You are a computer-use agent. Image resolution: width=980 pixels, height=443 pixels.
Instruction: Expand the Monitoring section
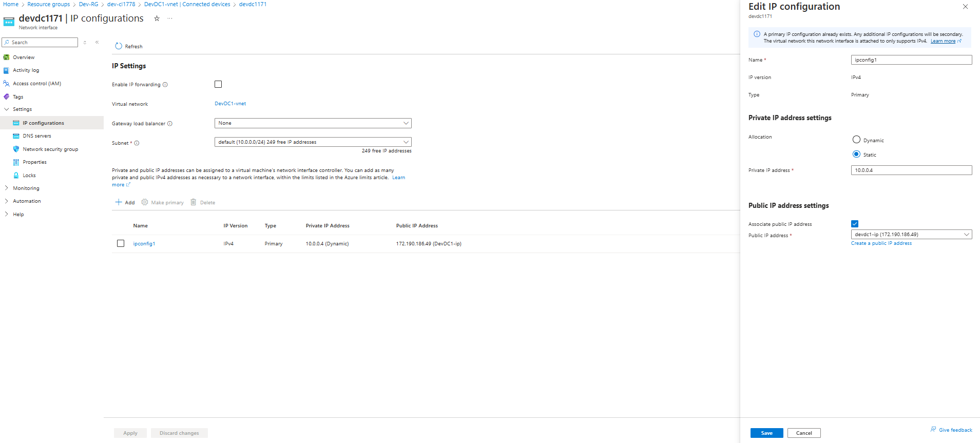7,188
